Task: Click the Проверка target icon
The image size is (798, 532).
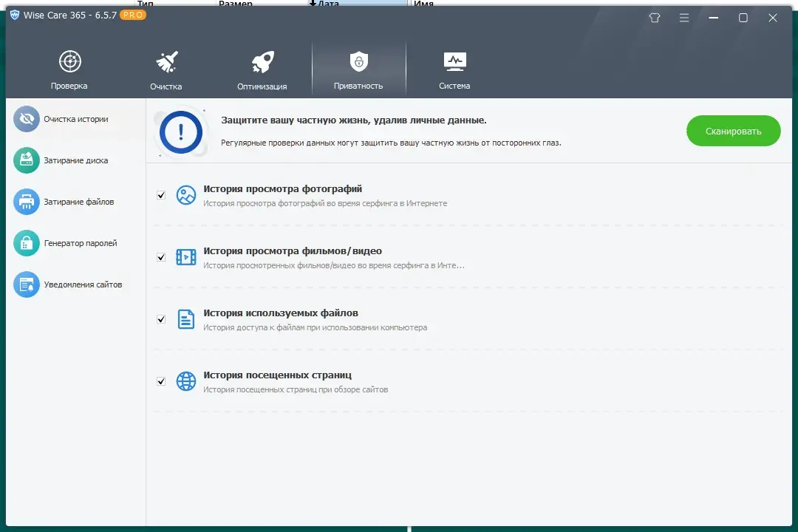Action: click(69, 61)
